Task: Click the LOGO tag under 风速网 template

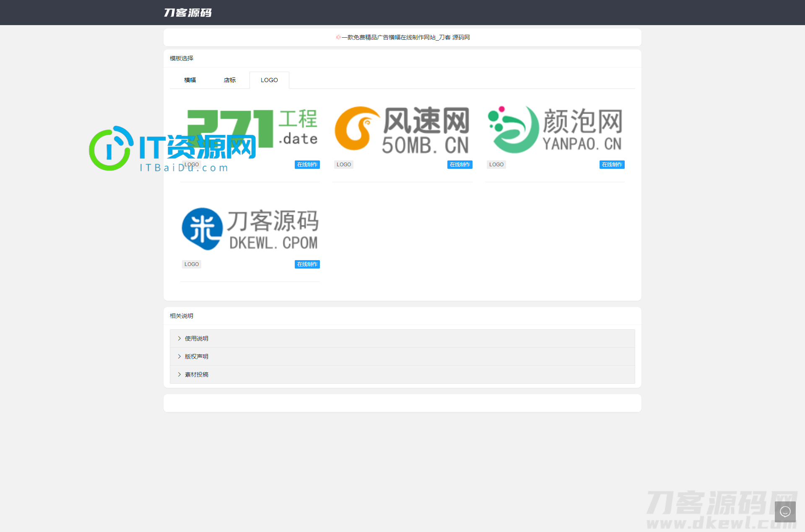Action: tap(344, 165)
